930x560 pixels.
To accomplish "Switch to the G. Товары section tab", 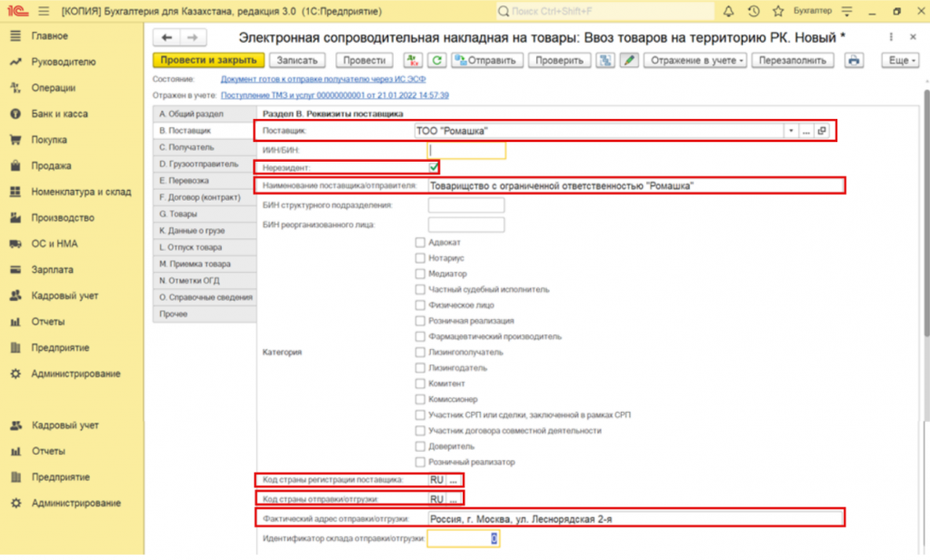I will (177, 214).
